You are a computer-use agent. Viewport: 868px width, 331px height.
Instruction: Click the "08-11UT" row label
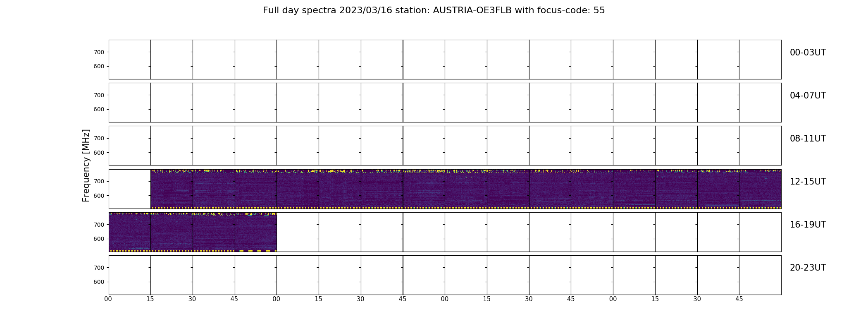(x=808, y=139)
